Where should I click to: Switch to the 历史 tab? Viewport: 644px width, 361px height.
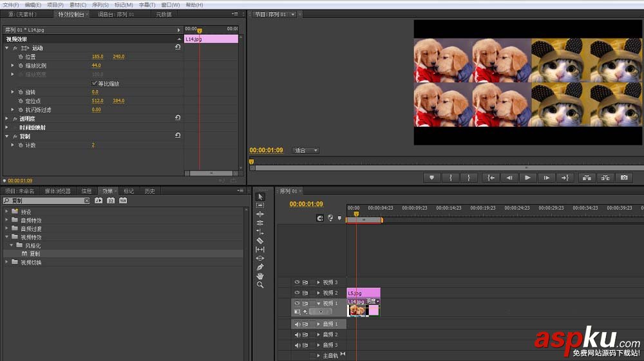point(149,191)
